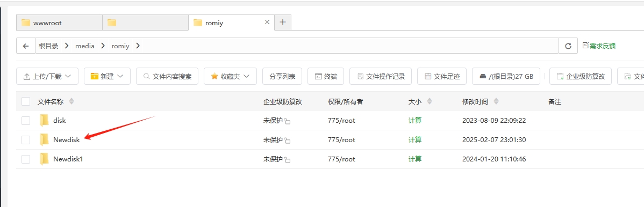Screen dimensions: 644x207
Task: Click 未保护 status for disk
Action: 273,121
